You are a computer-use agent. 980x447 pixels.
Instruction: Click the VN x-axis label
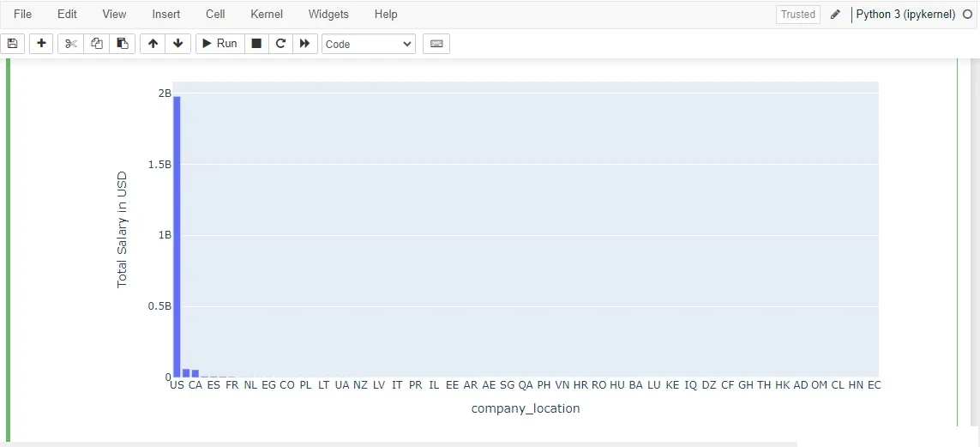coord(562,385)
